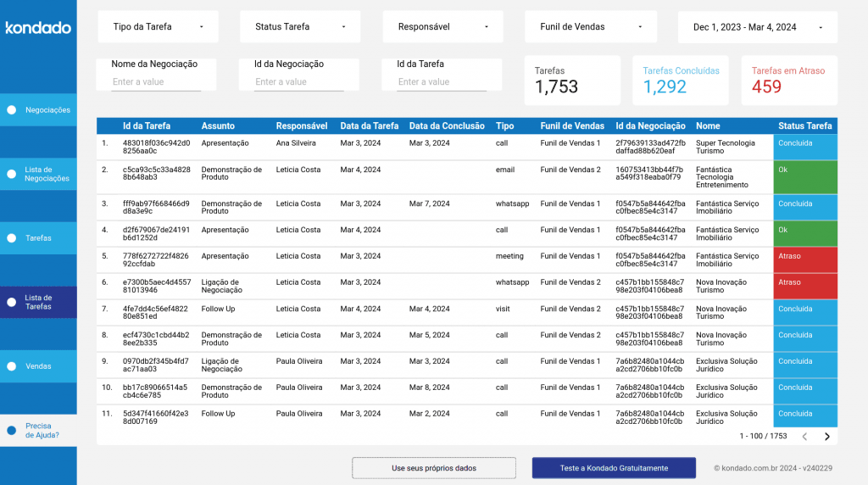Click Use seus próprios dados button
The image size is (868, 485).
(433, 468)
